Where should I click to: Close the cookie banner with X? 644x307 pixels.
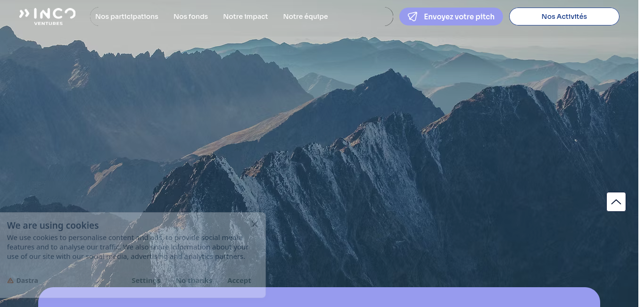point(255,224)
